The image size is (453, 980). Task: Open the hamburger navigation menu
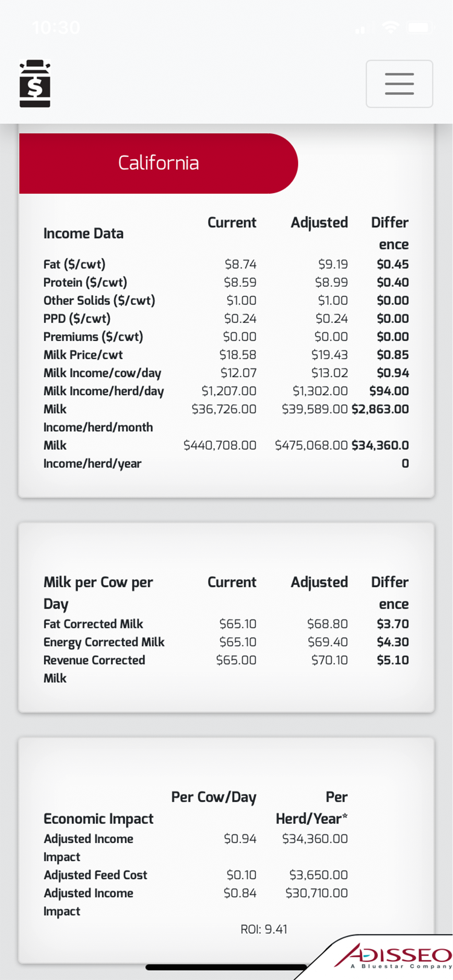coord(399,84)
